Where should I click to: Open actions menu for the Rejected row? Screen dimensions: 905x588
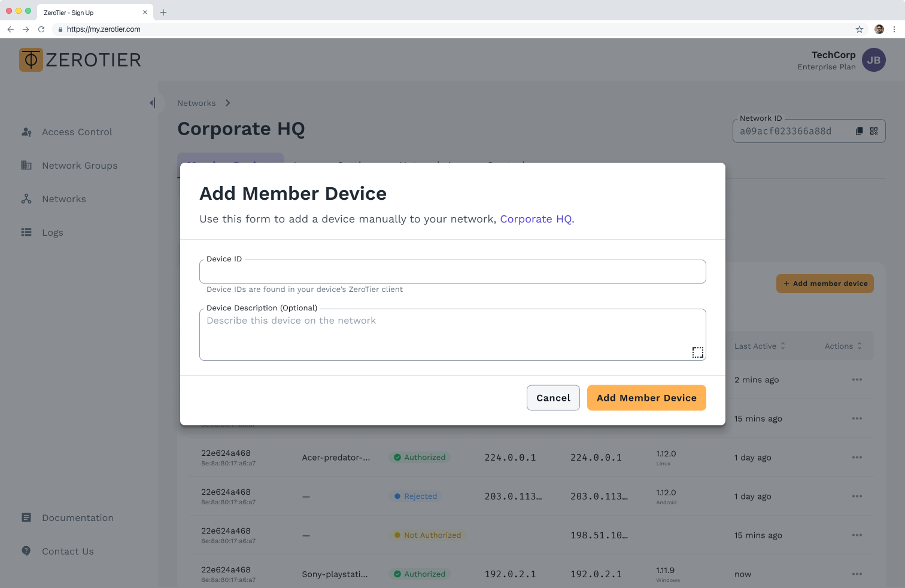(857, 496)
